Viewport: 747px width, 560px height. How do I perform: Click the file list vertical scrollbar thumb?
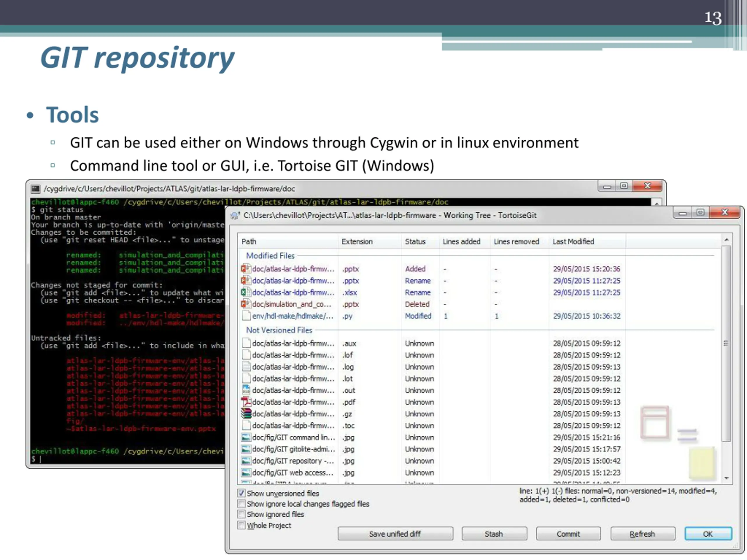tap(726, 344)
